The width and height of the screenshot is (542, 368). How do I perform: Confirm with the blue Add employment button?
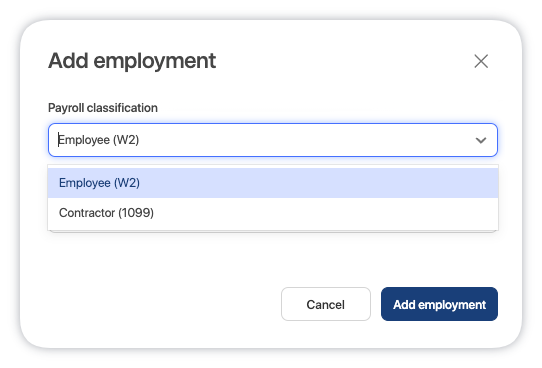(439, 304)
